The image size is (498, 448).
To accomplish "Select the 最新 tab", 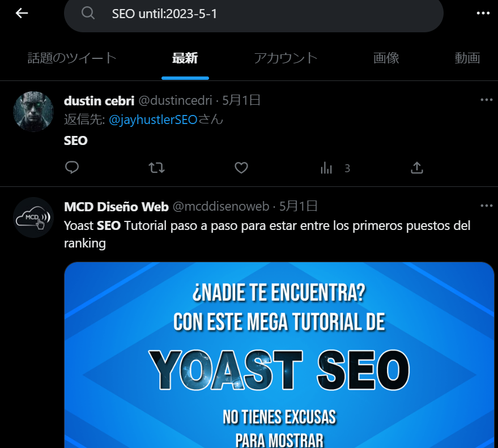I will [x=185, y=58].
